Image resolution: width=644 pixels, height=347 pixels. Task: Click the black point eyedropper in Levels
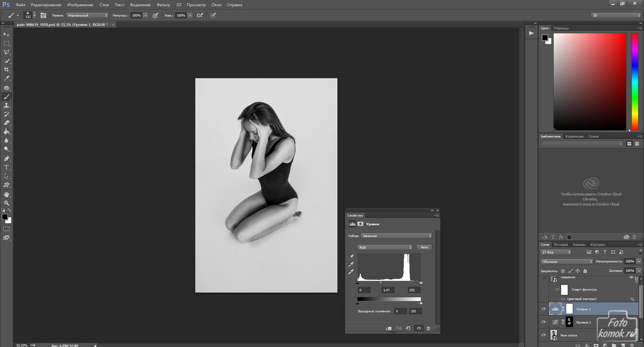(352, 256)
